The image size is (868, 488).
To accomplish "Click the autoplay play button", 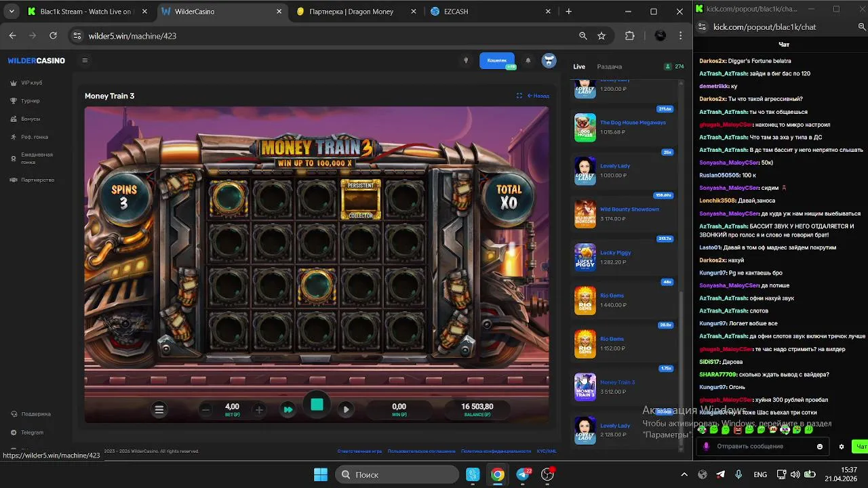I will click(x=346, y=409).
